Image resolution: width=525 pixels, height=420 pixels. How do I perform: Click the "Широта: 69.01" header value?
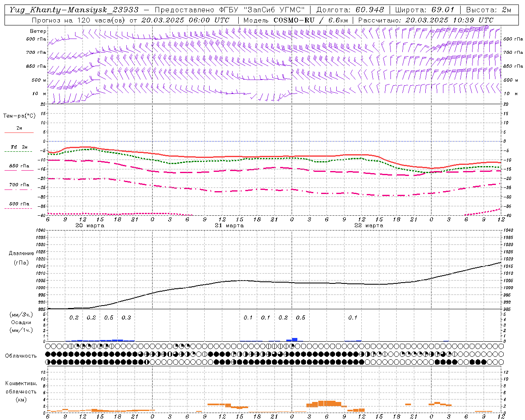[425, 10]
